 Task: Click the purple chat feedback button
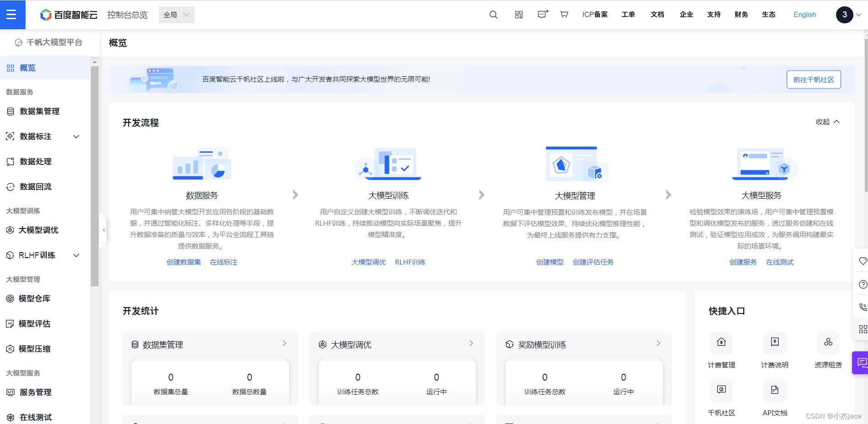(861, 363)
